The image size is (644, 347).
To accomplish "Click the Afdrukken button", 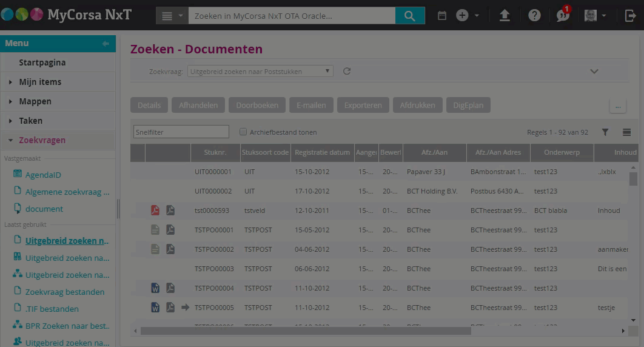I will pyautogui.click(x=417, y=105).
